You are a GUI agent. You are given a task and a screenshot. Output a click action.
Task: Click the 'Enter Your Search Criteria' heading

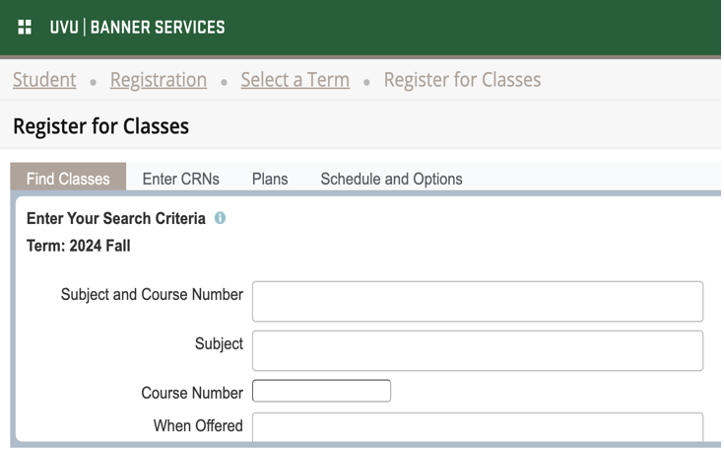click(116, 218)
